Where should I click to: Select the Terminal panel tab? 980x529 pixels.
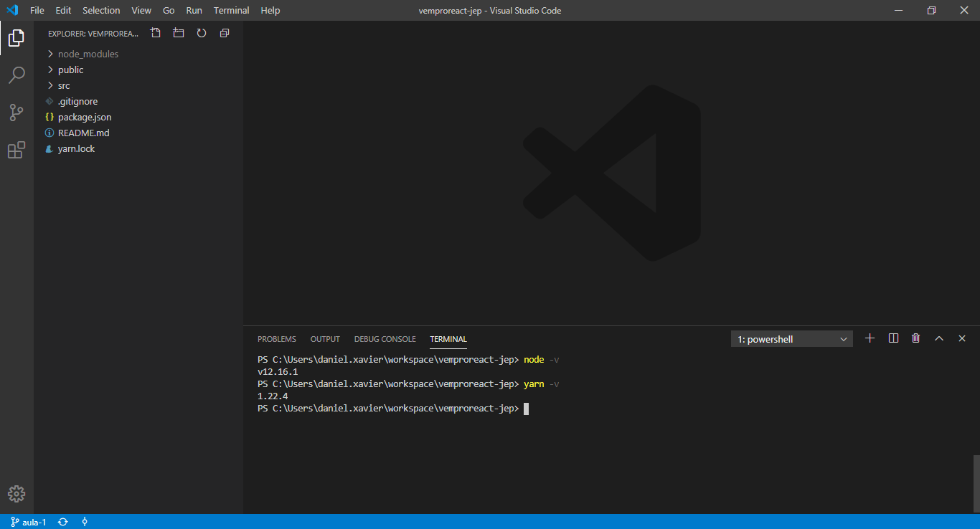[x=448, y=339]
